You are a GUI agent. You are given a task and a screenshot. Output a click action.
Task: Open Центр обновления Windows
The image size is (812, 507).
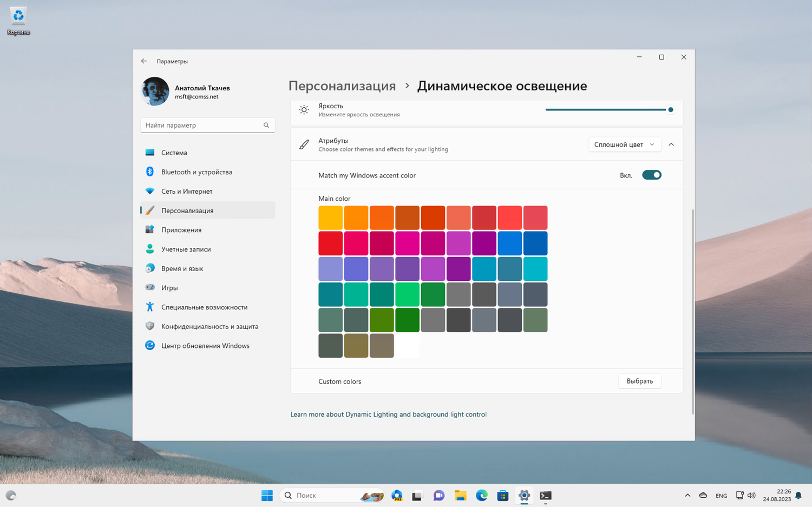pyautogui.click(x=208, y=346)
